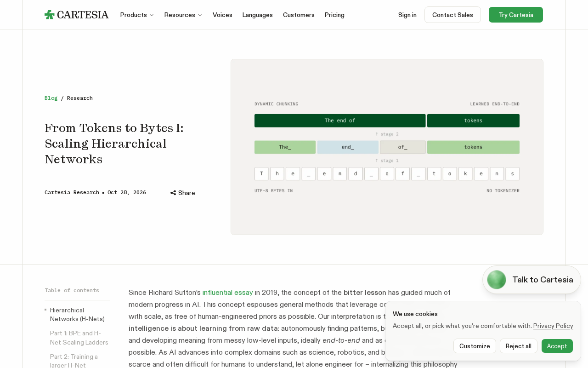
Task: Expand the Resources dropdown chevron
Action: 200,15
